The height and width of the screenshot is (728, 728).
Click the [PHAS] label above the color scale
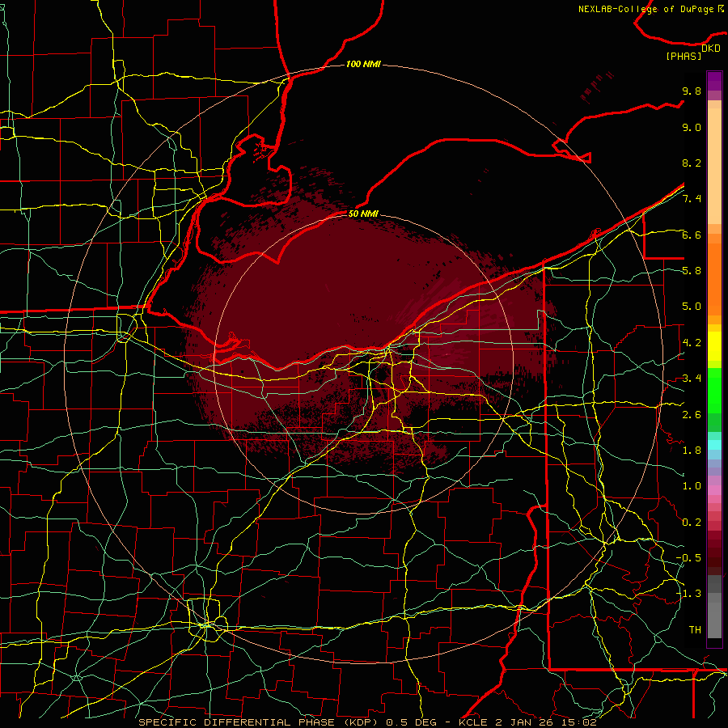click(x=684, y=57)
